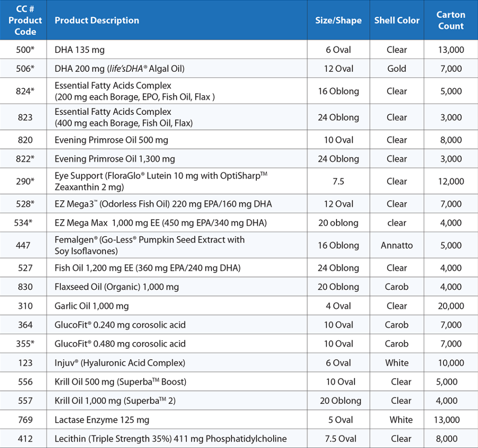Click the Lecithin Triple Strength description

click(170, 439)
